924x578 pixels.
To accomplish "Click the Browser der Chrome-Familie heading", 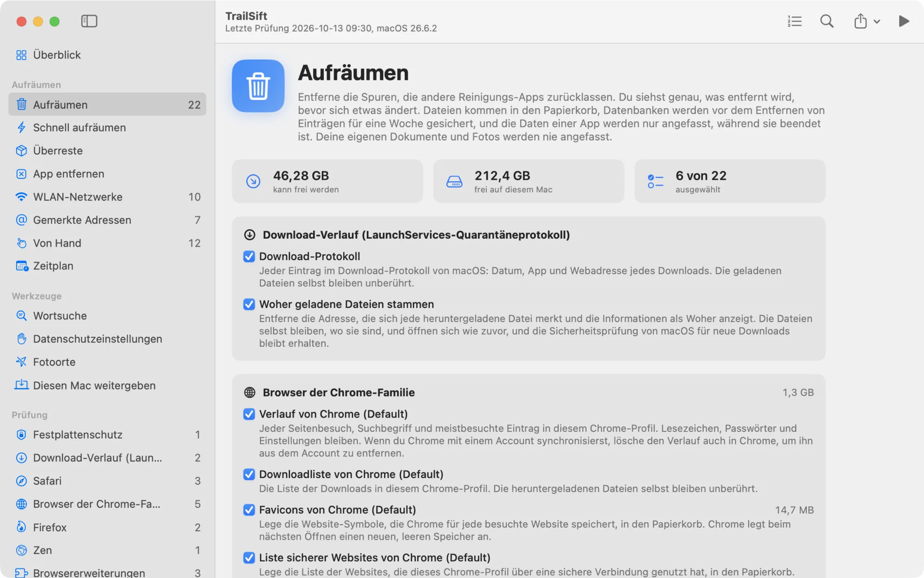I will coord(339,393).
